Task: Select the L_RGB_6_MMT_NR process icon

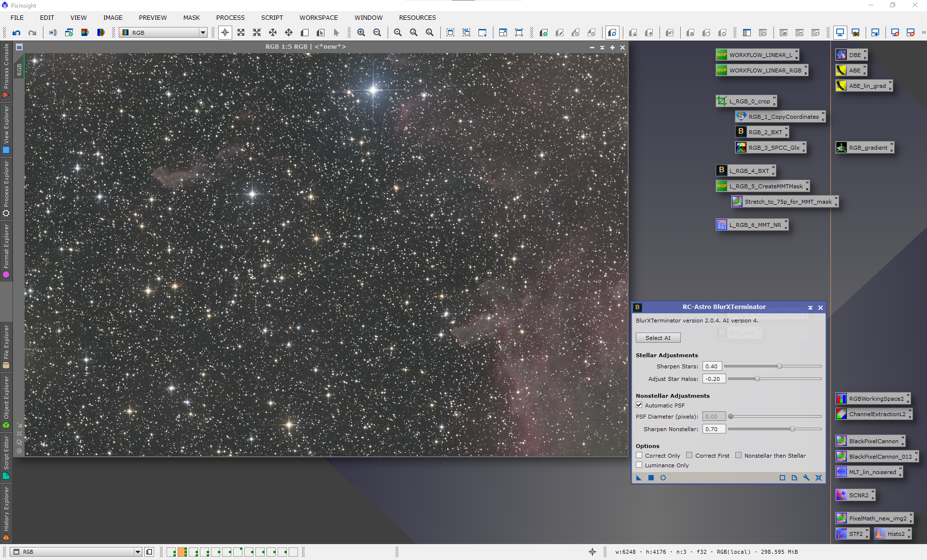Action: [x=752, y=225]
